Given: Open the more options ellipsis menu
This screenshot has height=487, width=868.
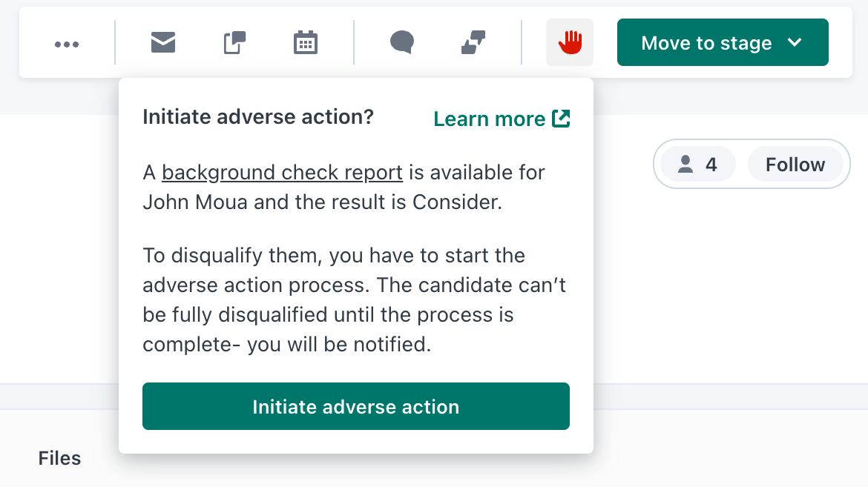Looking at the screenshot, I should 67,44.
